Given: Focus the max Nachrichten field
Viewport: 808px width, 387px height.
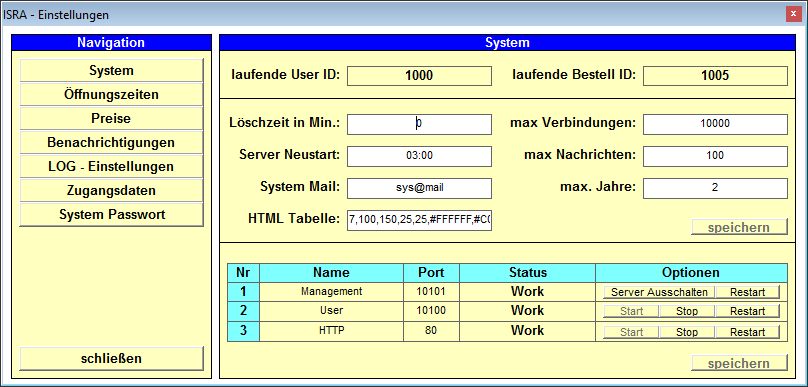Looking at the screenshot, I should tap(715, 156).
